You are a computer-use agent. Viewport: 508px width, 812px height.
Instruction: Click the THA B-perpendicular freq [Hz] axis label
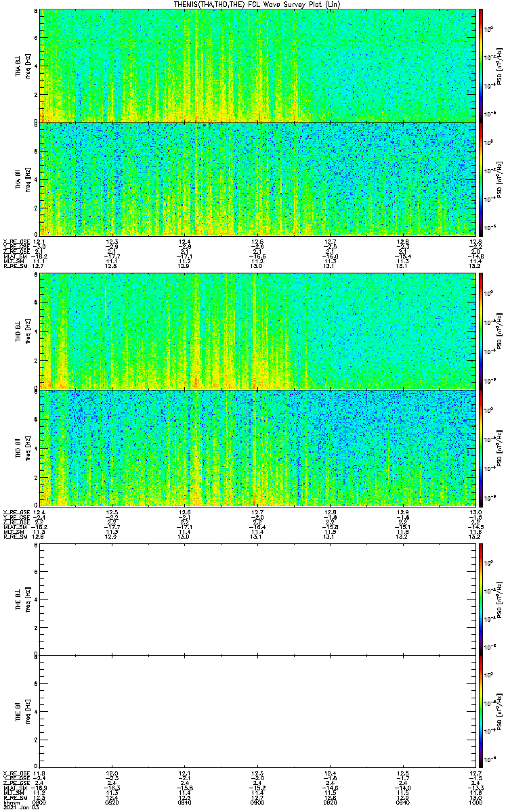(x=29, y=66)
